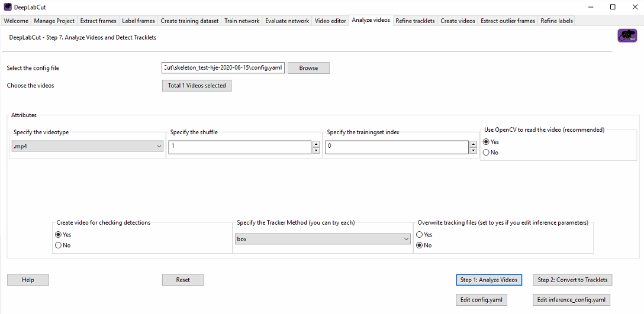Run Step 2: Convert to Tracklets

(572, 280)
